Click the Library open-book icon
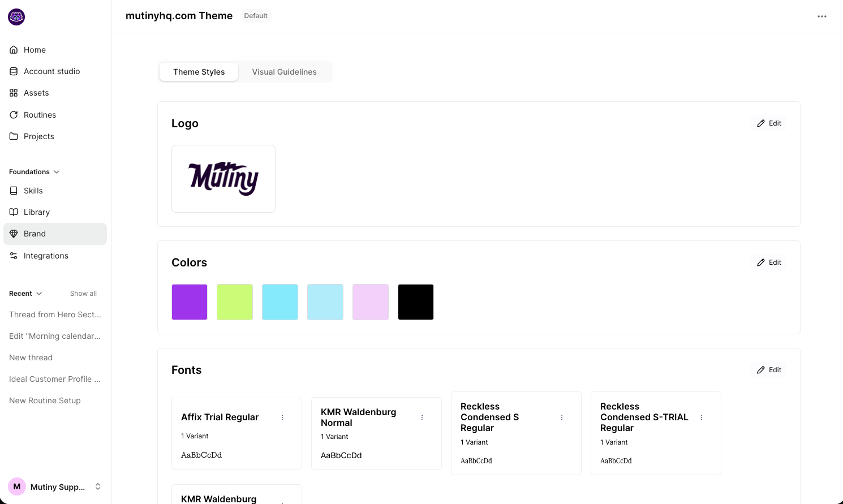This screenshot has height=504, width=843. coord(14,212)
